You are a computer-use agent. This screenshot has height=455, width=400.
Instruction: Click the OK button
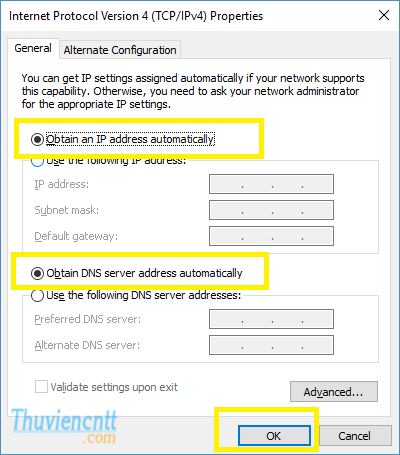(274, 436)
